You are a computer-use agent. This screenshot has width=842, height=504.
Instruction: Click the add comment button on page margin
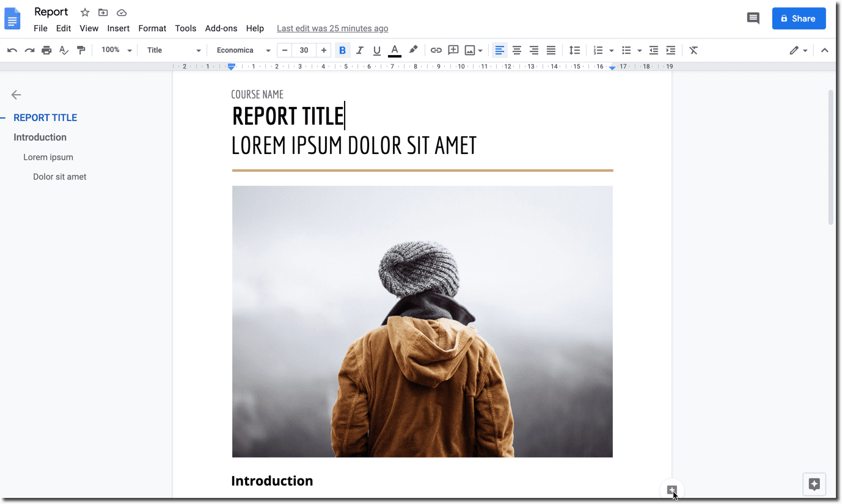click(x=672, y=490)
